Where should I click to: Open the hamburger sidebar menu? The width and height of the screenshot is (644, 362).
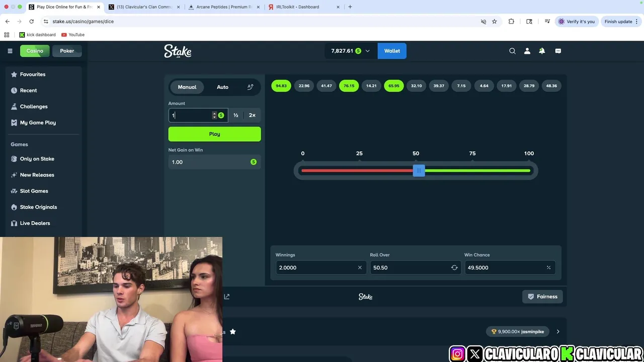[x=10, y=51]
